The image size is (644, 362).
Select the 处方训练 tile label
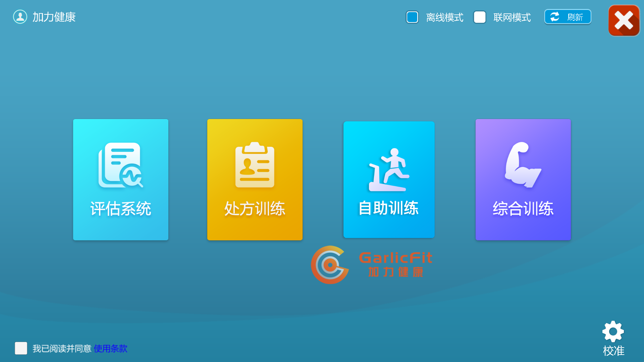click(255, 209)
